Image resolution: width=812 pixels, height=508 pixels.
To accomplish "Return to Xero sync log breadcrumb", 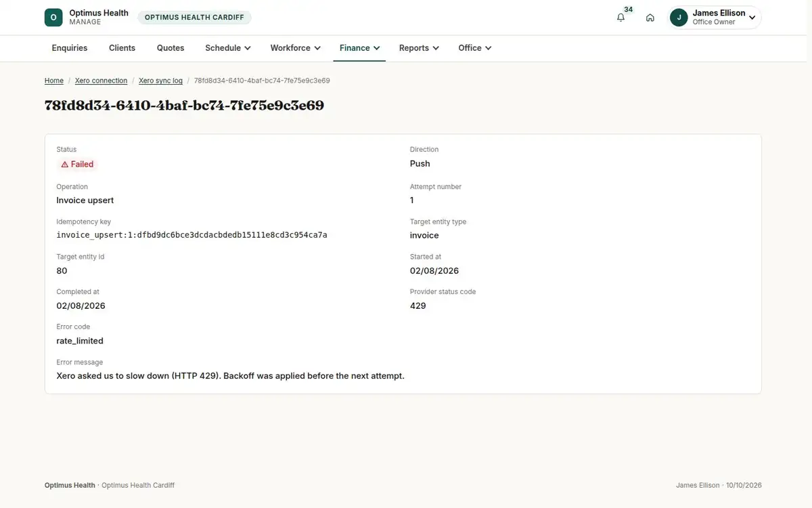I will coord(160,81).
